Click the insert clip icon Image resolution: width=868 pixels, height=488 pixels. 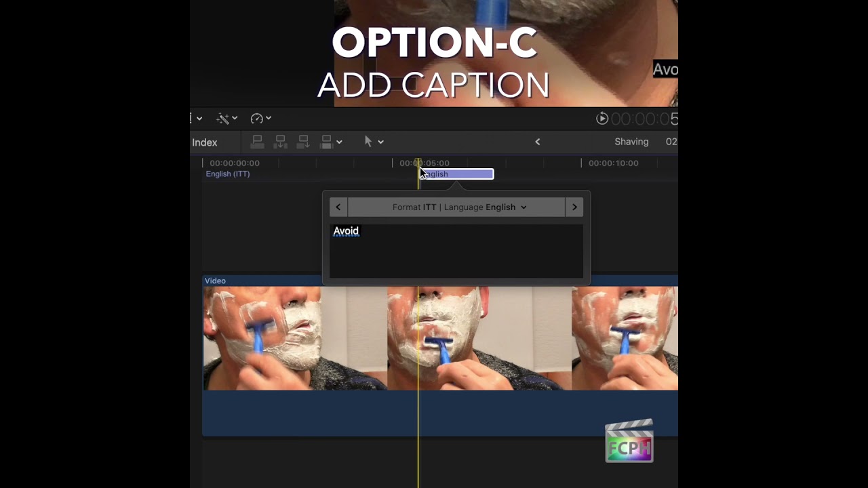280,142
